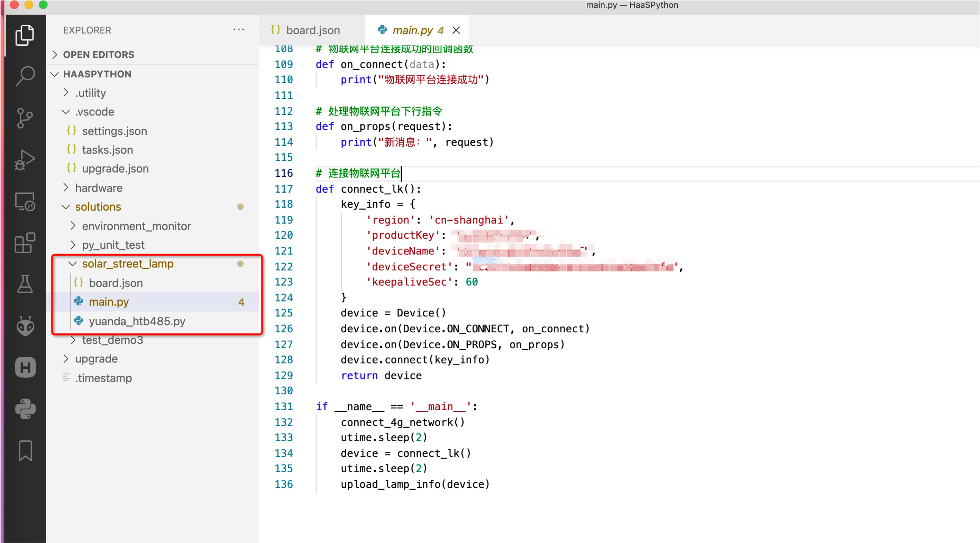Viewport: 980px width, 543px height.
Task: Click 'def on_props(request):' definition
Action: [x=384, y=127]
